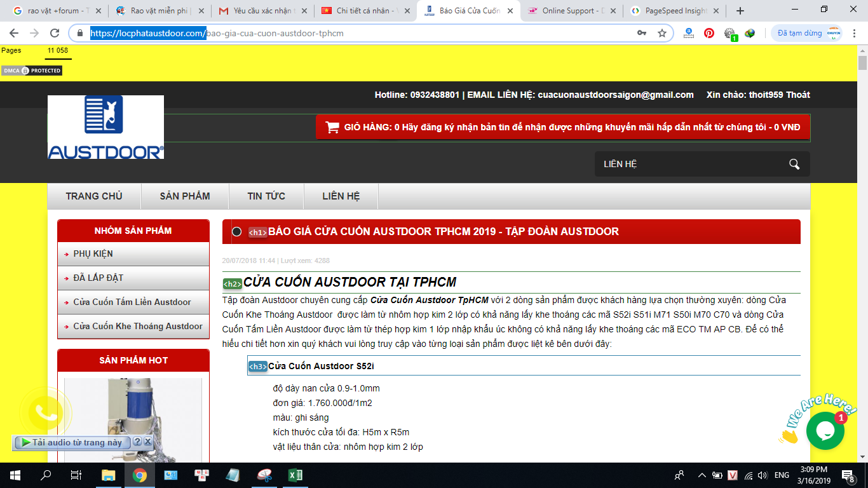
Task: Click the paused sync profile button
Action: point(807,33)
